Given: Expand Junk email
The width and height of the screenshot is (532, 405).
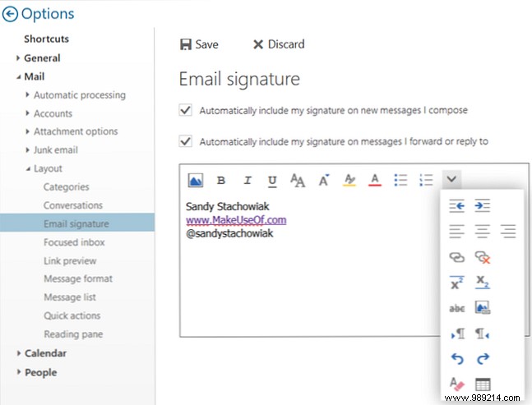Looking at the screenshot, I should coord(27,150).
